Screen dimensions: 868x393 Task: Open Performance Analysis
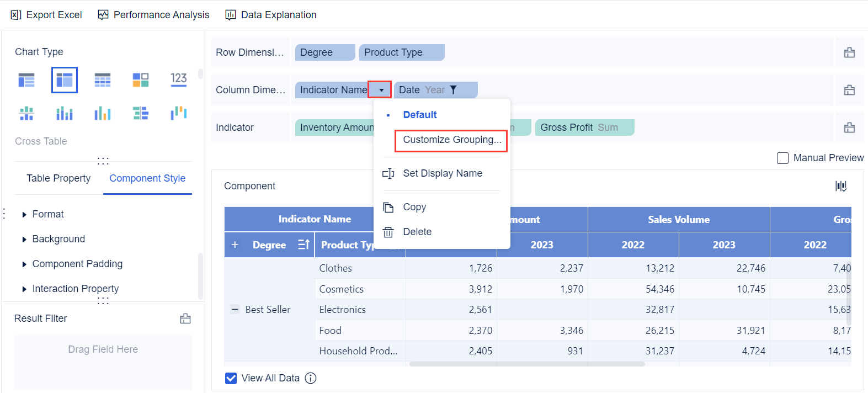[154, 15]
